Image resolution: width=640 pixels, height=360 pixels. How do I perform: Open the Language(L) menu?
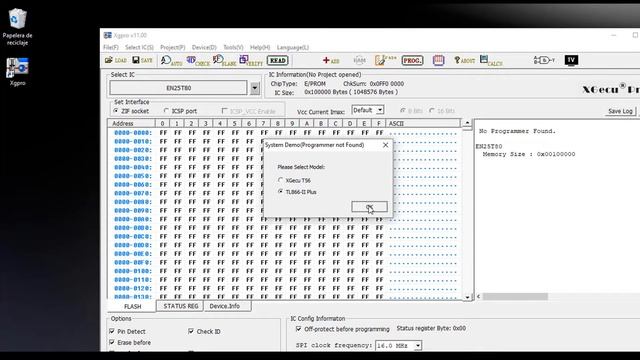293,47
